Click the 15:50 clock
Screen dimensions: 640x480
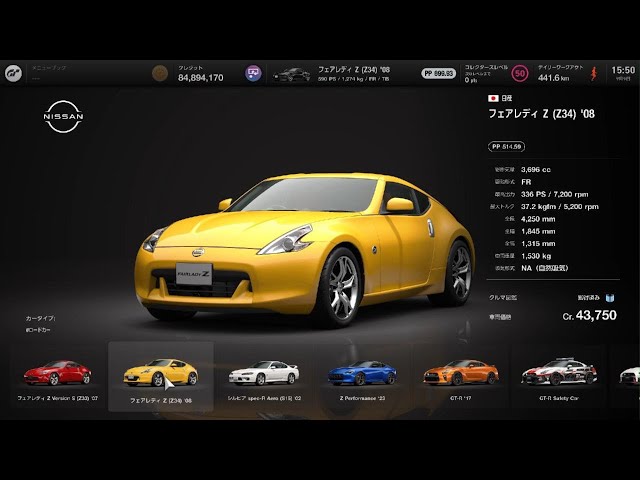[x=623, y=70]
